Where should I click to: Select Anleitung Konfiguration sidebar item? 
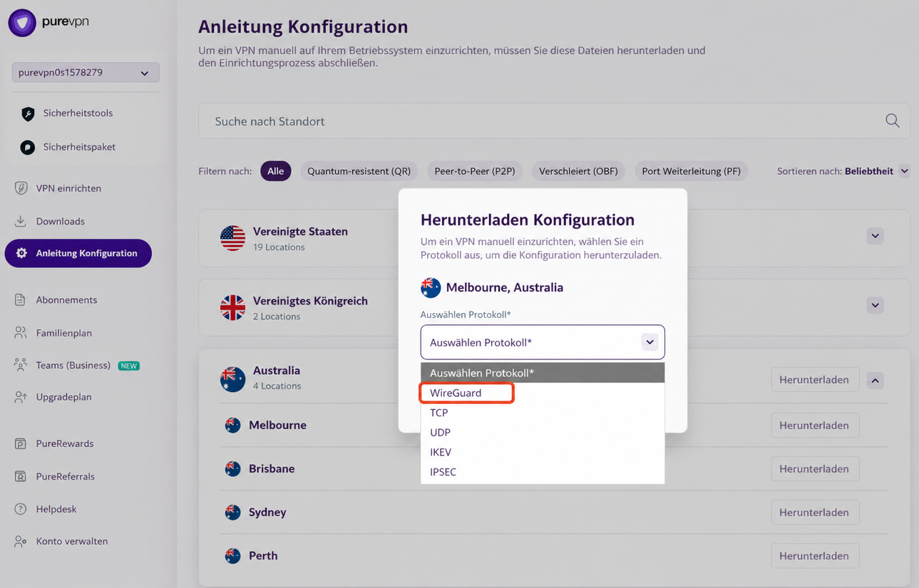(78, 253)
